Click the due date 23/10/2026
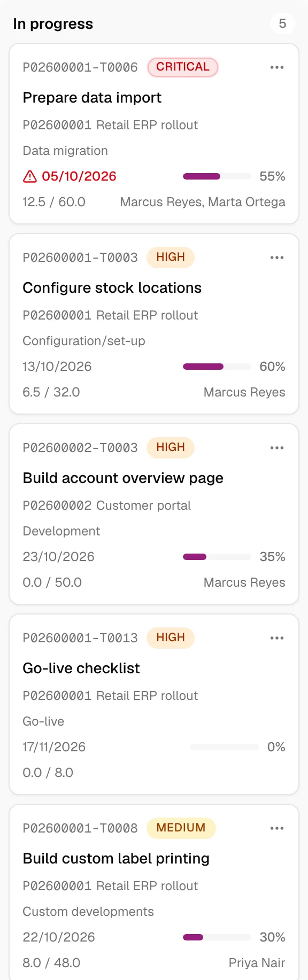 (58, 557)
